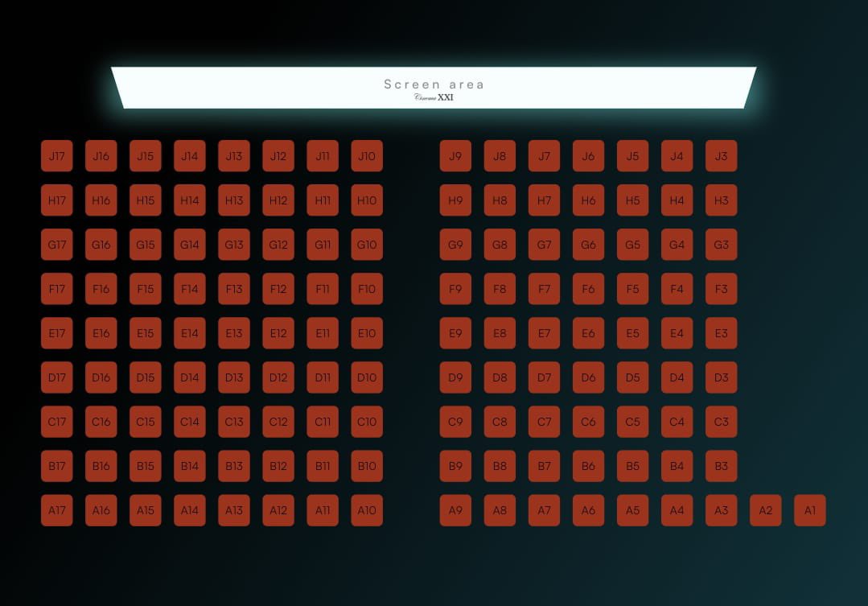Select seat E10
Image resolution: width=868 pixels, height=606 pixels.
[367, 333]
